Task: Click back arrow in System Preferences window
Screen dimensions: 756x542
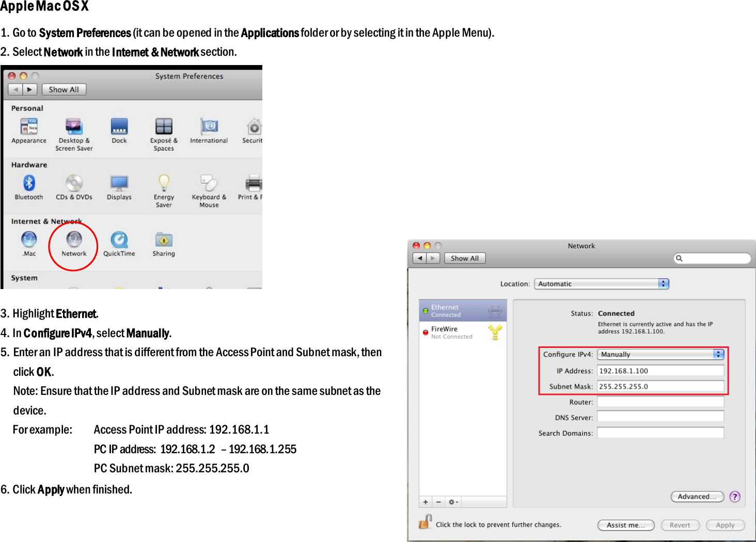Action: 15,89
